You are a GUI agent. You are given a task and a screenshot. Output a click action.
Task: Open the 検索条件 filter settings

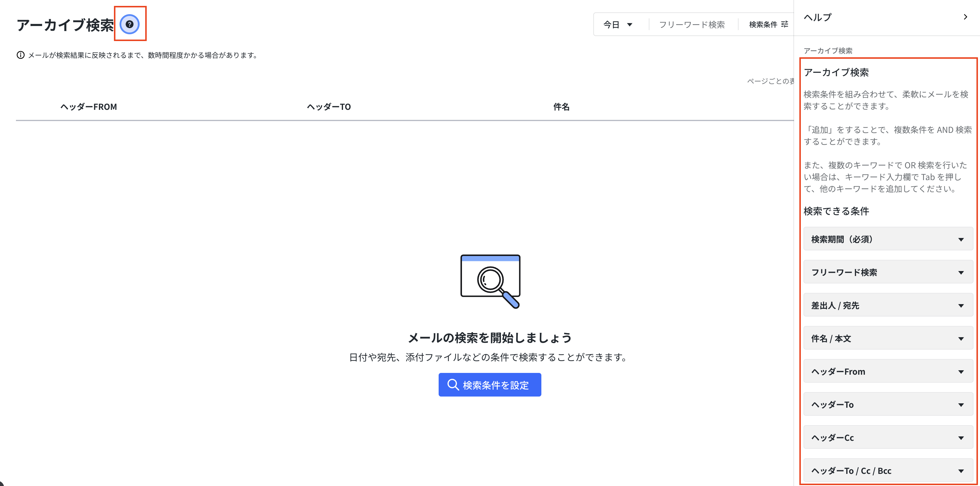tap(768, 25)
